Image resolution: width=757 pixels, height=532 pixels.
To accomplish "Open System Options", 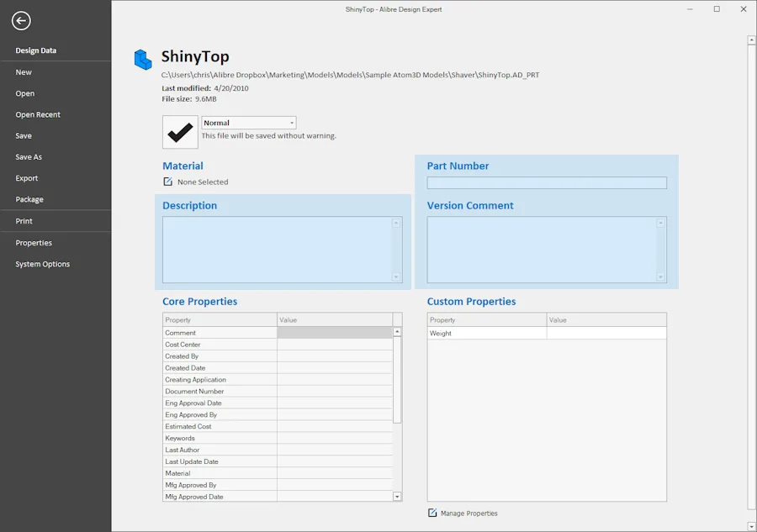I will pyautogui.click(x=43, y=264).
